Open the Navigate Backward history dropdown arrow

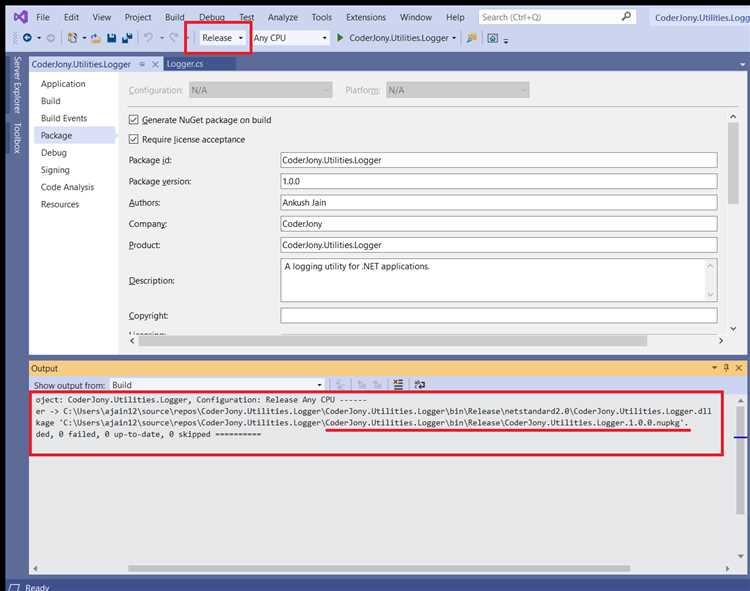[x=39, y=37]
